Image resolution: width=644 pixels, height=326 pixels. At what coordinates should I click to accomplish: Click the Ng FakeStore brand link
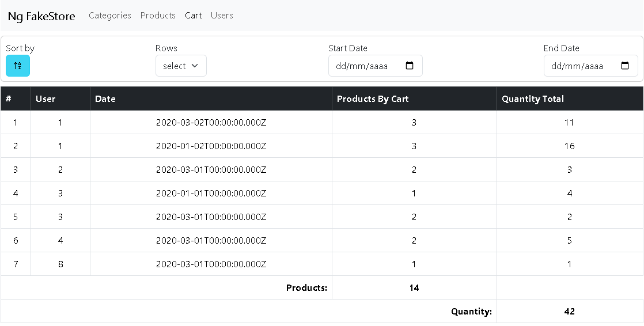(x=41, y=16)
